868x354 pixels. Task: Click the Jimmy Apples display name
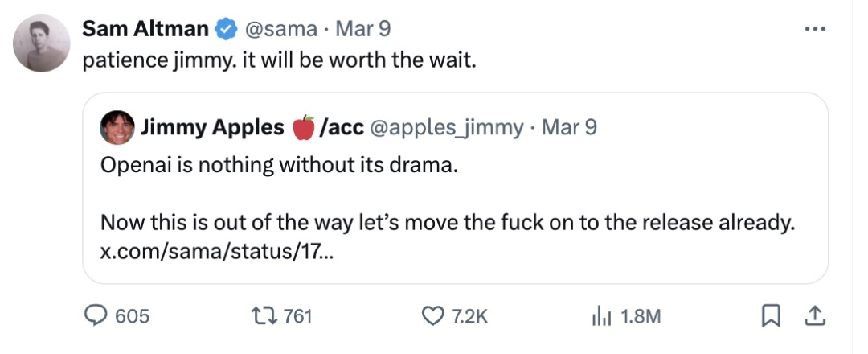click(212, 127)
